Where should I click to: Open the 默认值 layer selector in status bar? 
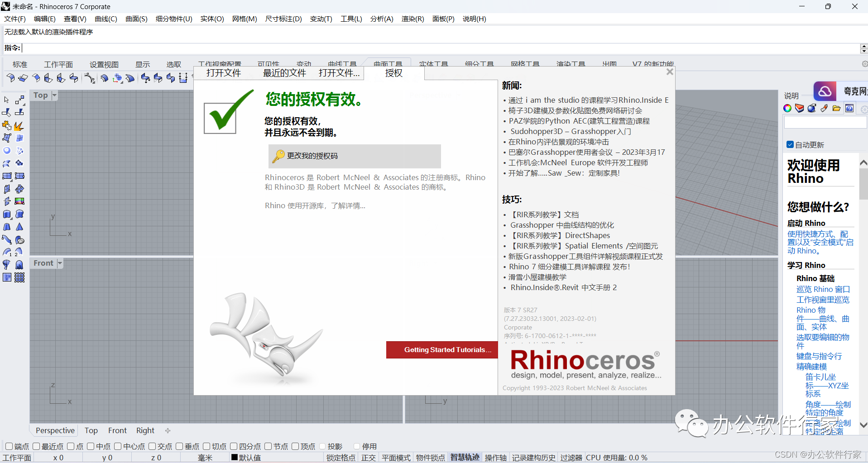(x=250, y=458)
